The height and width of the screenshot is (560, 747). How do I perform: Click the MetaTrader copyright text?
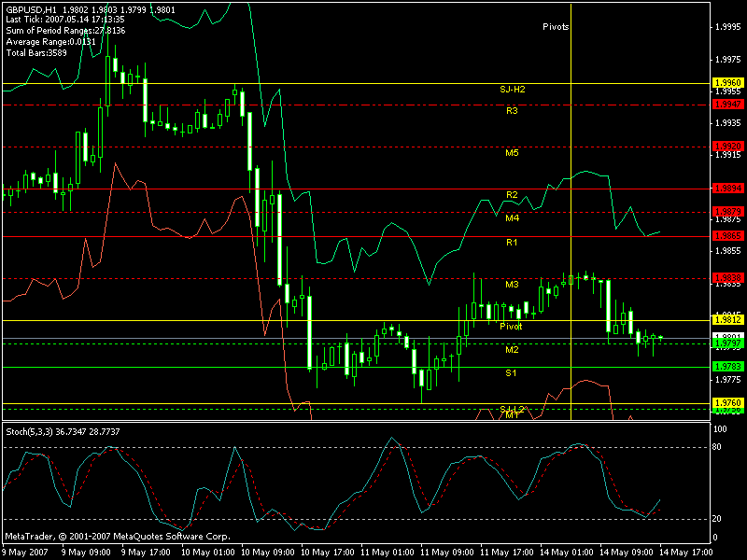(117, 537)
